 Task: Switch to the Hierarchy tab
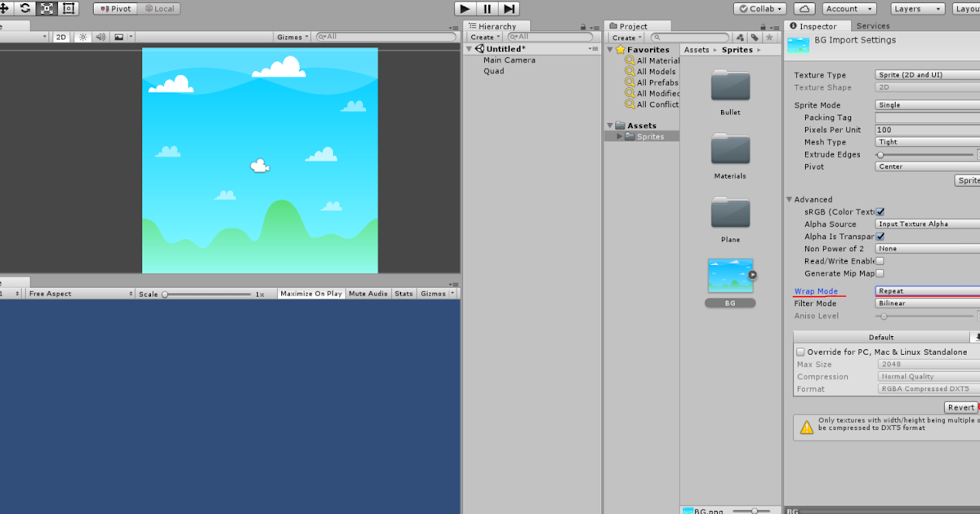pos(499,25)
